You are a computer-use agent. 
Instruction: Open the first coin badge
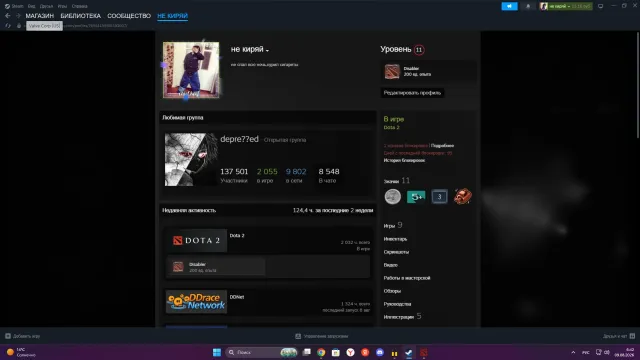[x=392, y=197]
